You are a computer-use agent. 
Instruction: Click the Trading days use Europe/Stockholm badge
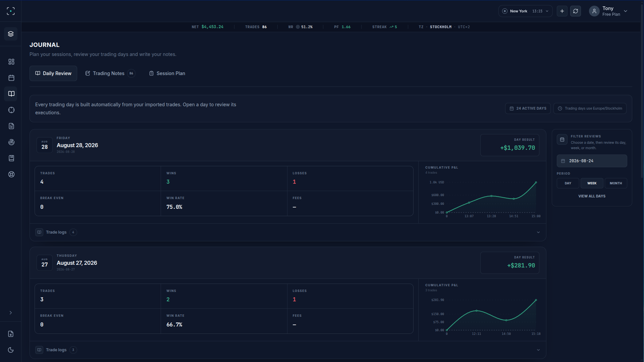click(x=590, y=108)
